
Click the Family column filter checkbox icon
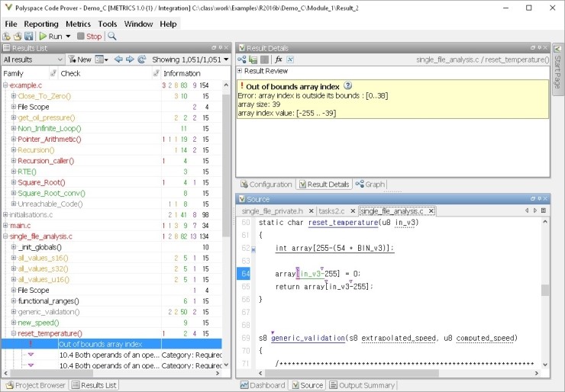click(x=53, y=73)
